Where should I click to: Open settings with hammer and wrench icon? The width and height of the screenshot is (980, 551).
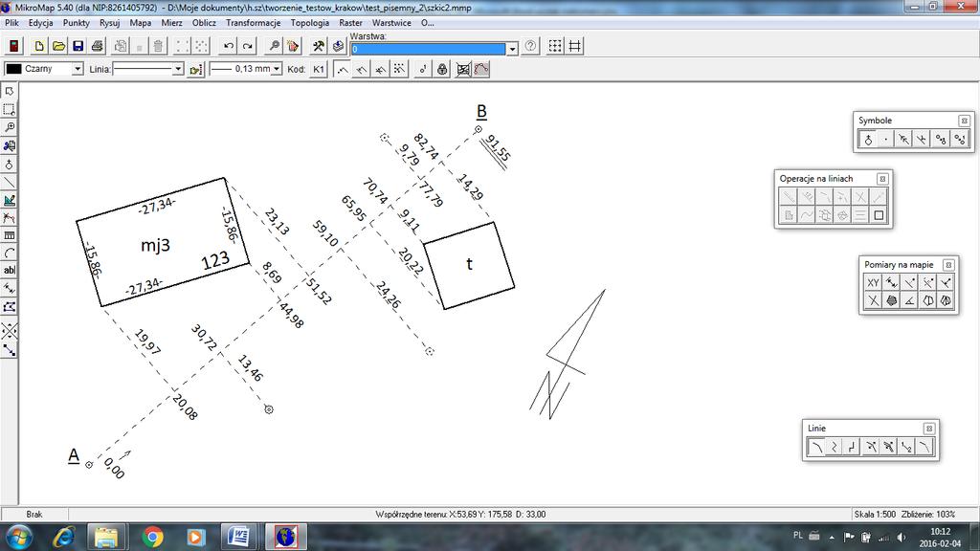[319, 46]
